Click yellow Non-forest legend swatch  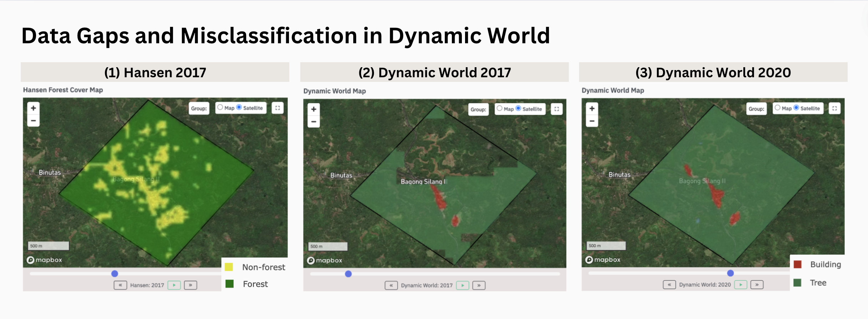point(229,267)
